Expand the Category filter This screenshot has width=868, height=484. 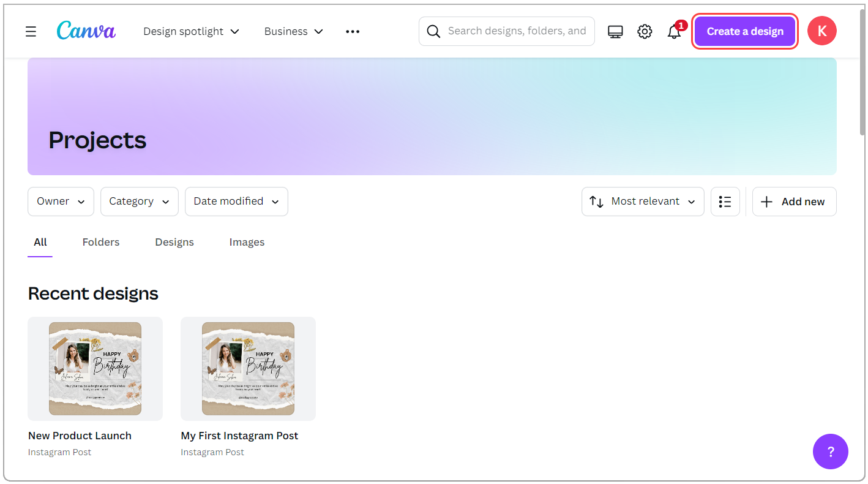[x=139, y=201]
